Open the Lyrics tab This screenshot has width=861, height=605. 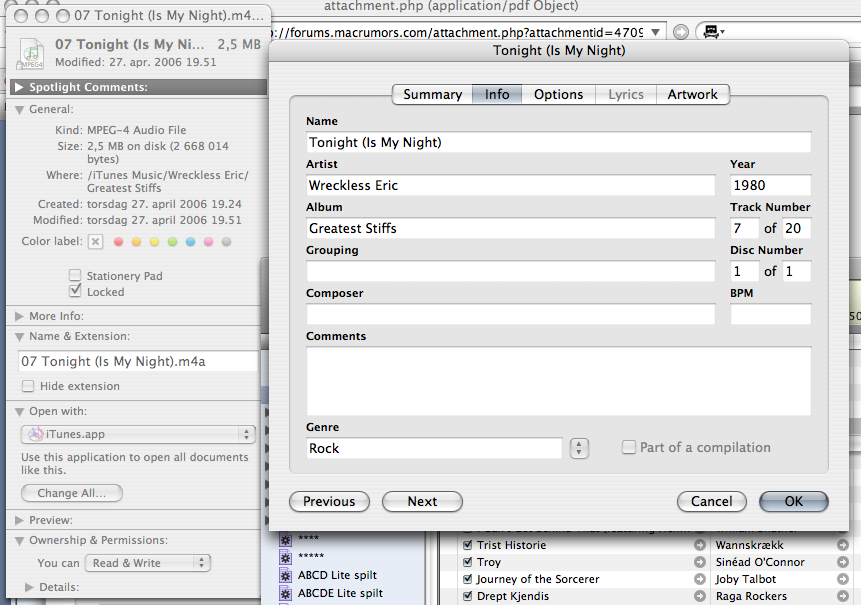625,94
